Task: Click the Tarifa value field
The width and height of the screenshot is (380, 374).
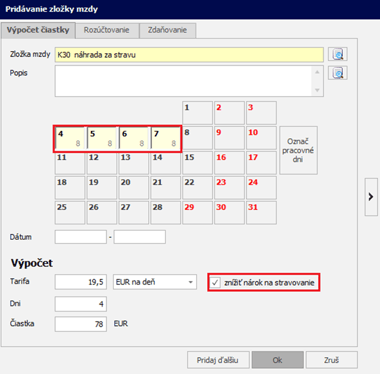Action: coord(81,282)
